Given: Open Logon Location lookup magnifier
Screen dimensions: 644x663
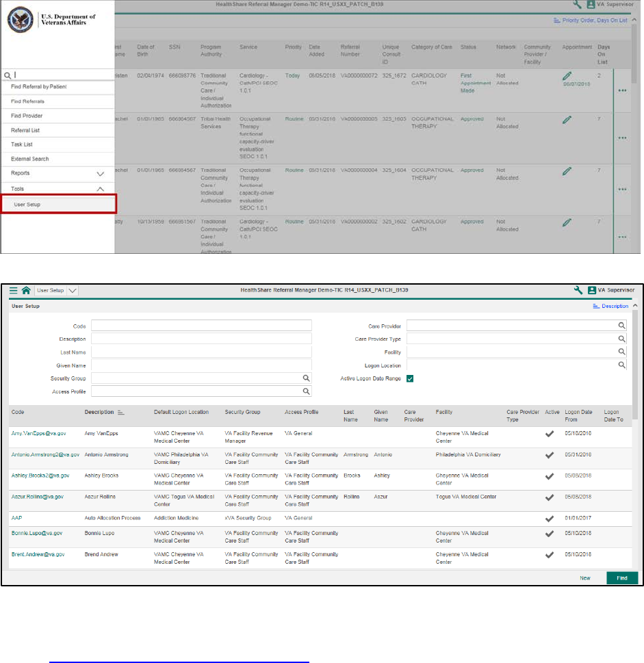Looking at the screenshot, I should (621, 365).
